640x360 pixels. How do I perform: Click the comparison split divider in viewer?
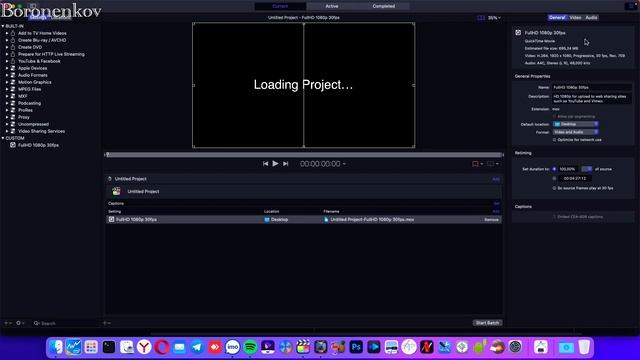(x=304, y=85)
